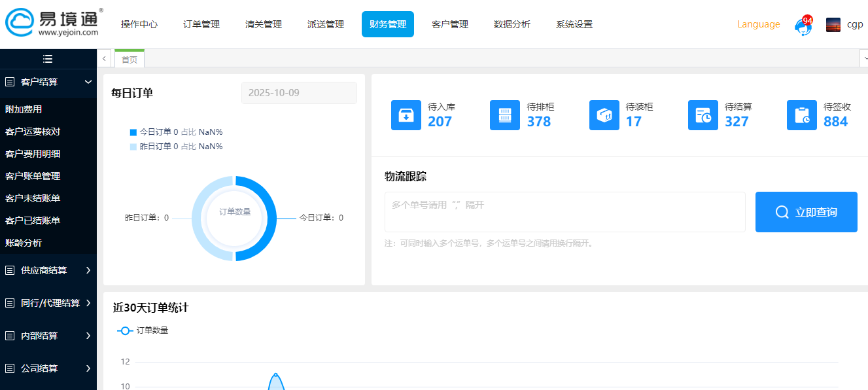Click the 待结算 settlement icon
This screenshot has height=390, width=868.
click(x=703, y=115)
